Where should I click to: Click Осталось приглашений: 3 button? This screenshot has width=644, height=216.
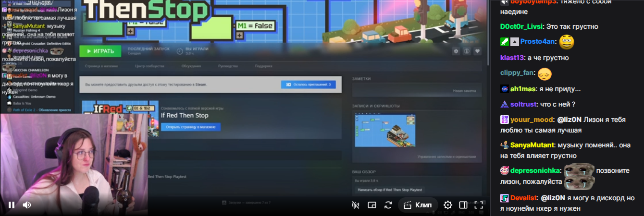pos(309,84)
